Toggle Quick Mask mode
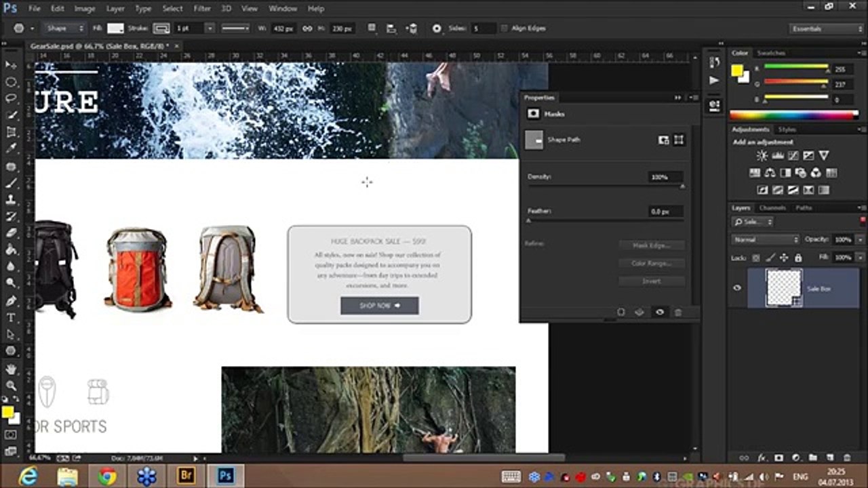Viewport: 868px width, 488px height. coord(11,434)
